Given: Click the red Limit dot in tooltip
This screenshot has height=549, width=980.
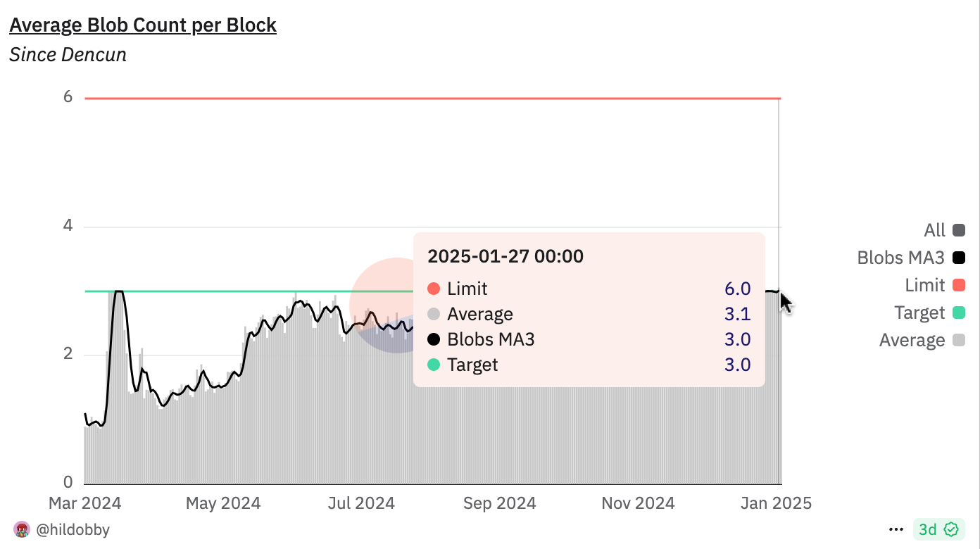Looking at the screenshot, I should (434, 289).
